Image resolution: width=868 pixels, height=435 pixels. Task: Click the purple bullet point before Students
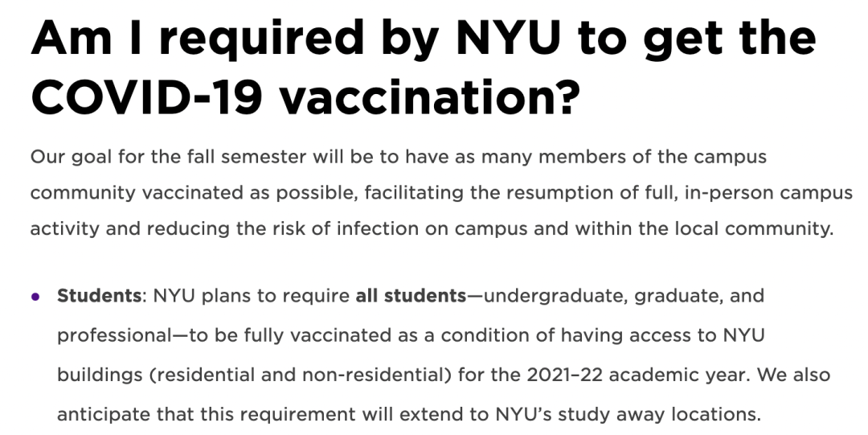coord(35,297)
